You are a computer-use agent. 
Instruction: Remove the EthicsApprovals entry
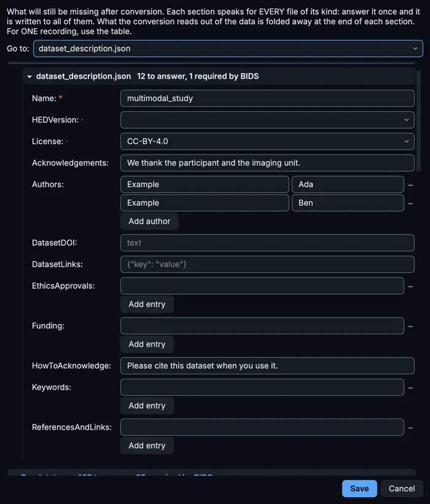[x=410, y=286]
